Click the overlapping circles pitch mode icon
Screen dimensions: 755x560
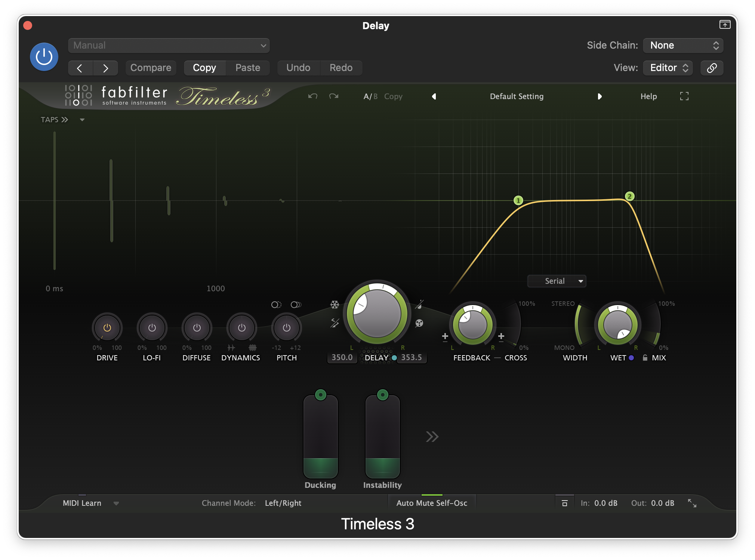[x=296, y=305]
